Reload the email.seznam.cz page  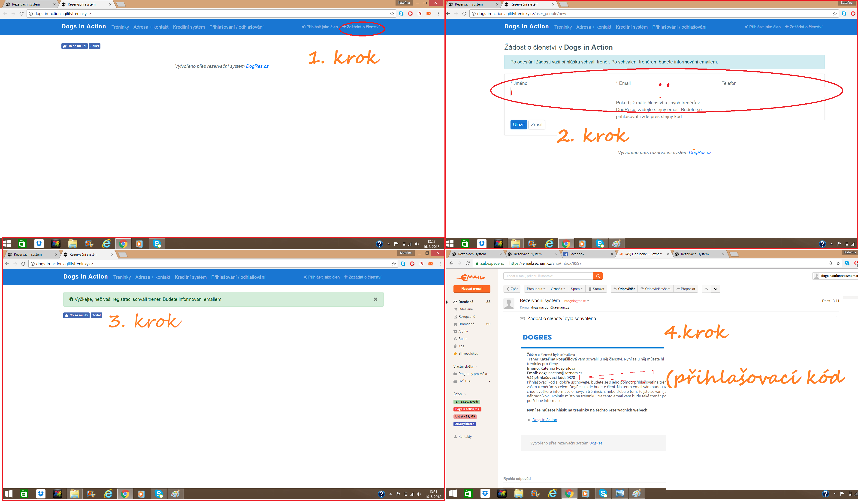pos(468,263)
